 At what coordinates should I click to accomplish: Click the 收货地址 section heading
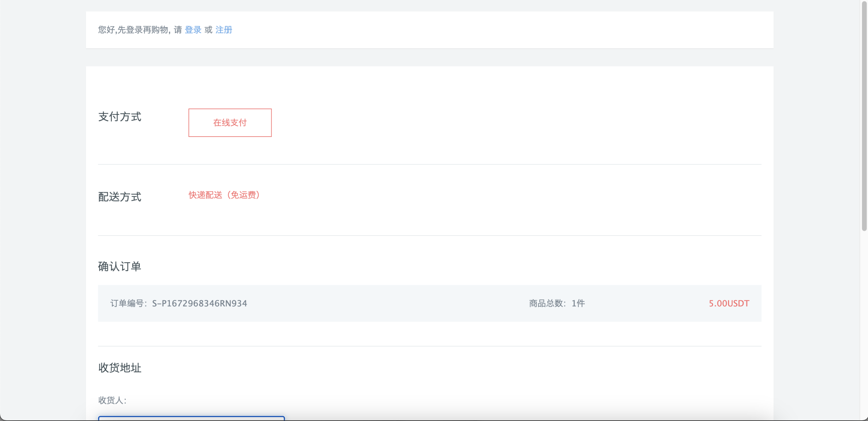(x=120, y=368)
